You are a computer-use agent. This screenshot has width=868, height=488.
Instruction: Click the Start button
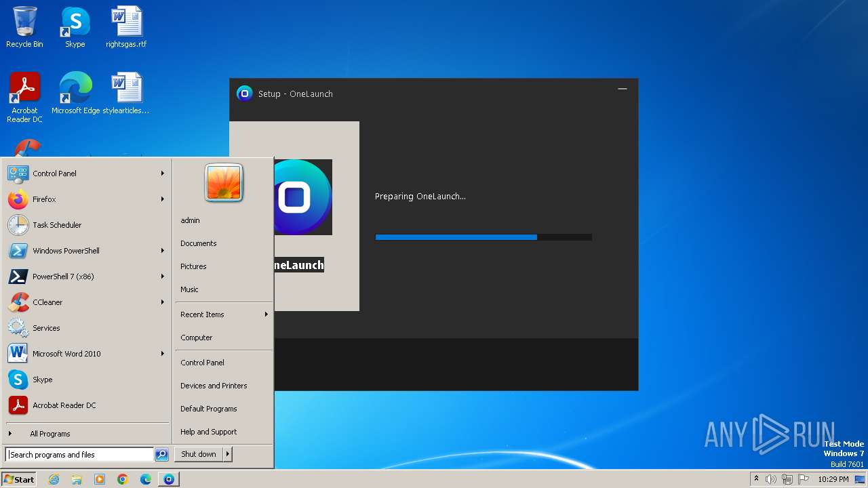coord(19,479)
